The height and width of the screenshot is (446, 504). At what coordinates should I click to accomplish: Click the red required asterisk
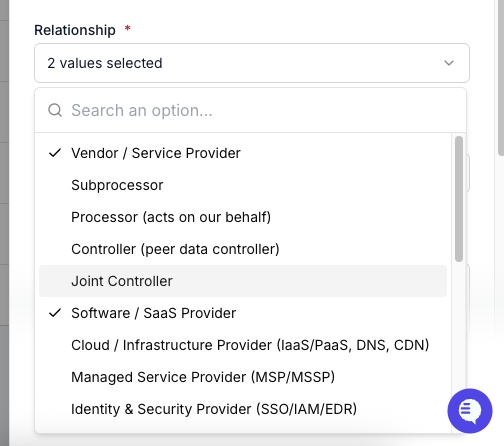(x=127, y=28)
